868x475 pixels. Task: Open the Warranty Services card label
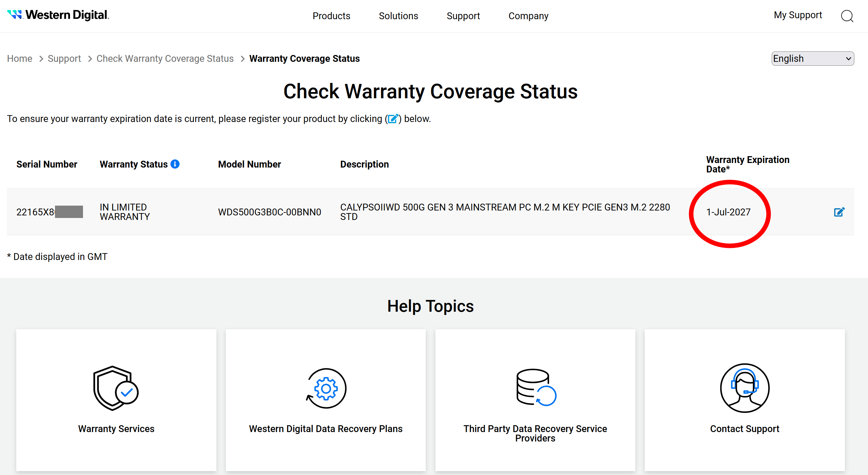[x=116, y=428]
